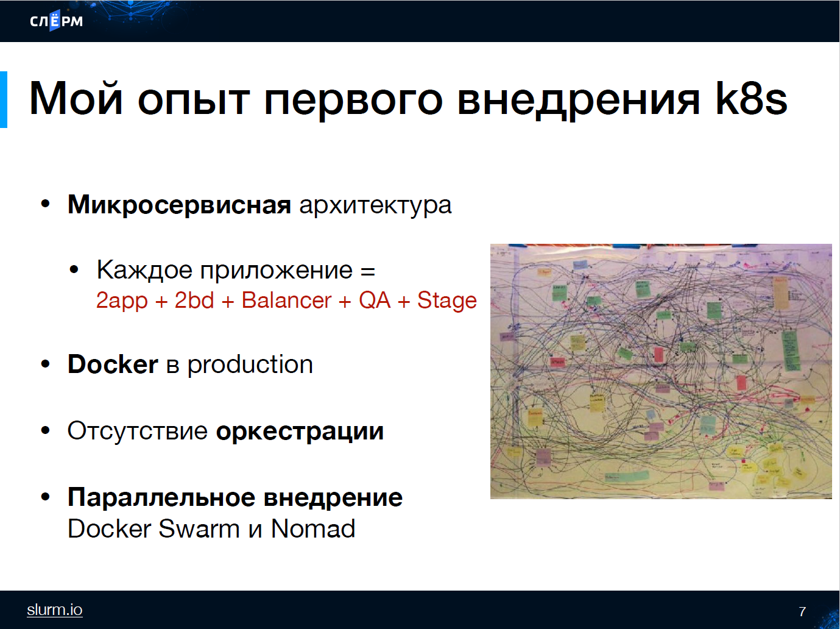Click the 'Параллельное внедрение' bold line

[235, 497]
